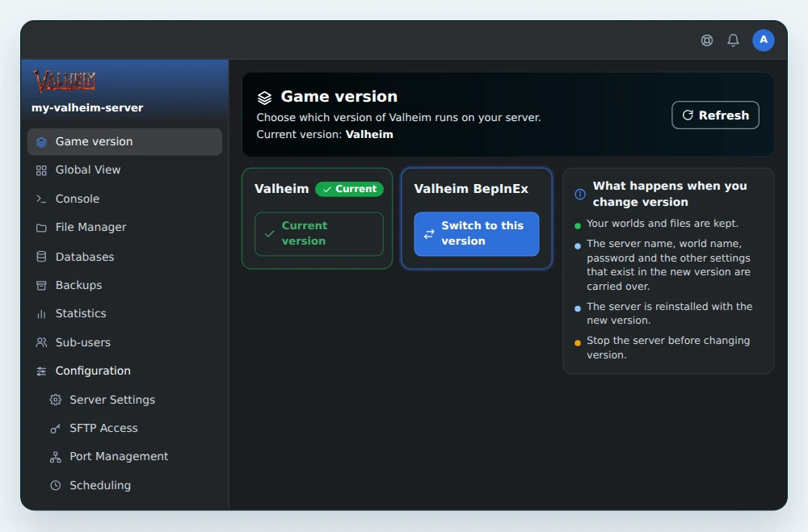Click the Configuration sliders icon
Screen dimensions: 808x532
41,371
